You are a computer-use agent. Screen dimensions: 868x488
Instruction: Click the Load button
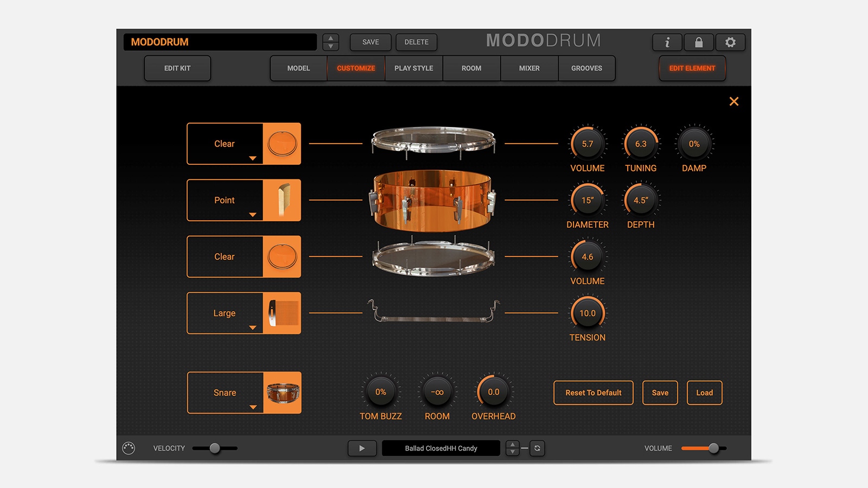click(x=705, y=393)
